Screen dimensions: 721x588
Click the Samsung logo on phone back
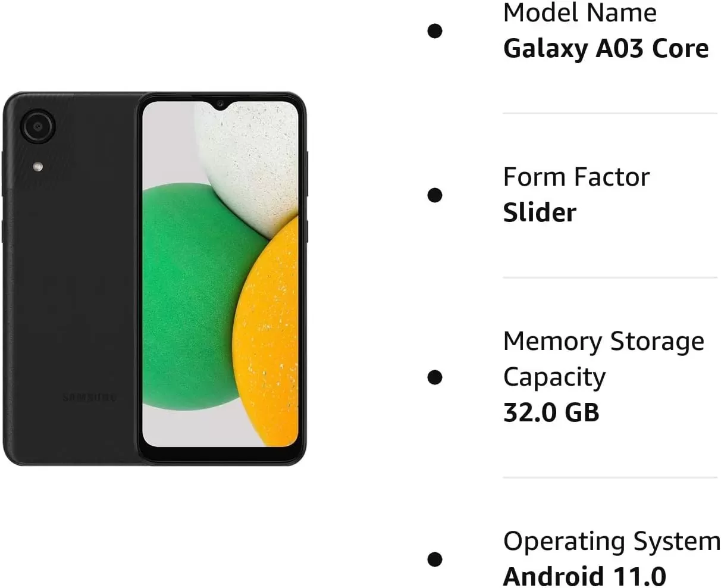tap(90, 398)
